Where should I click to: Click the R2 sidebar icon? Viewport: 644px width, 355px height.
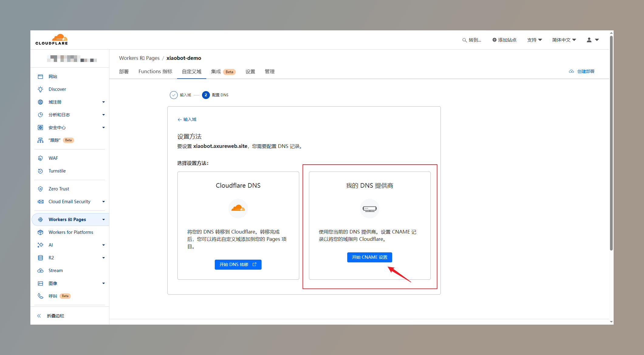[x=40, y=258]
